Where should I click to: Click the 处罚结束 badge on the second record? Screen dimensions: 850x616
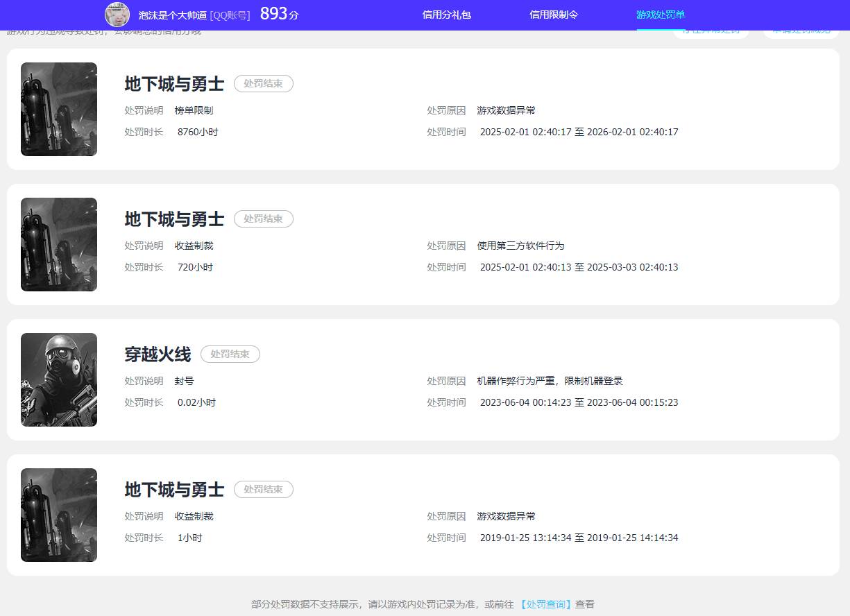263,219
